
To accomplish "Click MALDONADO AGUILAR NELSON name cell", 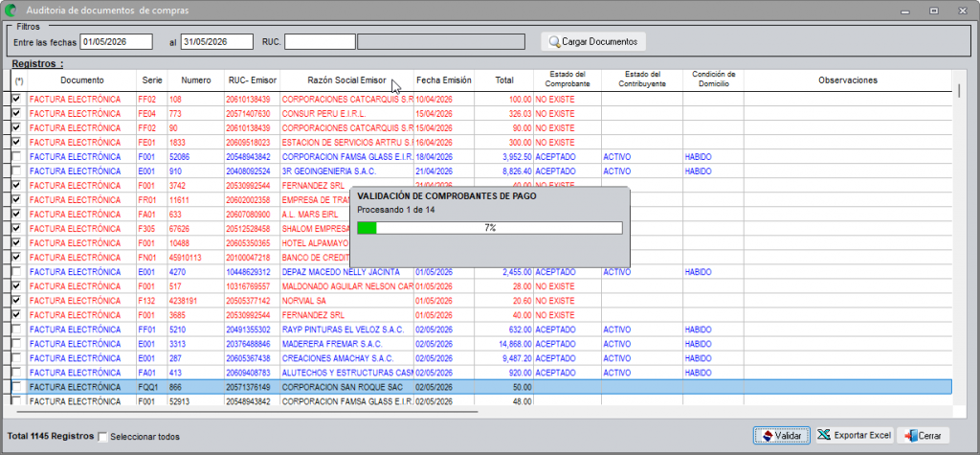I will click(346, 286).
